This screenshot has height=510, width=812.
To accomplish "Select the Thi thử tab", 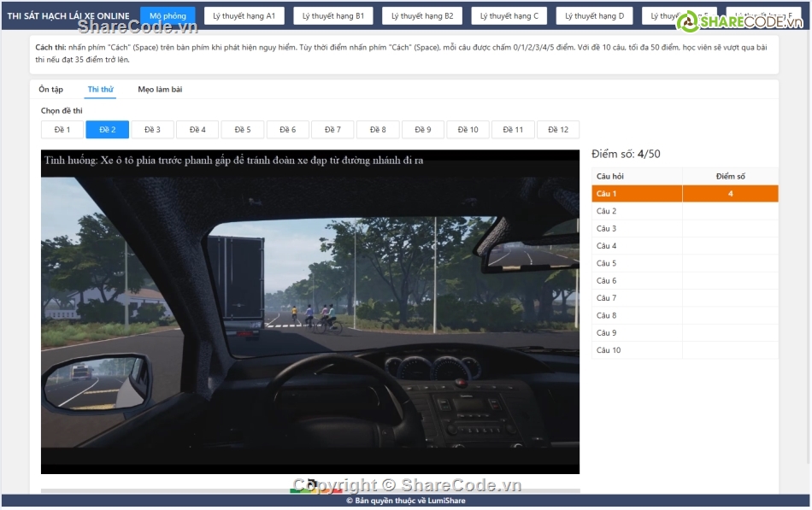I will (100, 90).
